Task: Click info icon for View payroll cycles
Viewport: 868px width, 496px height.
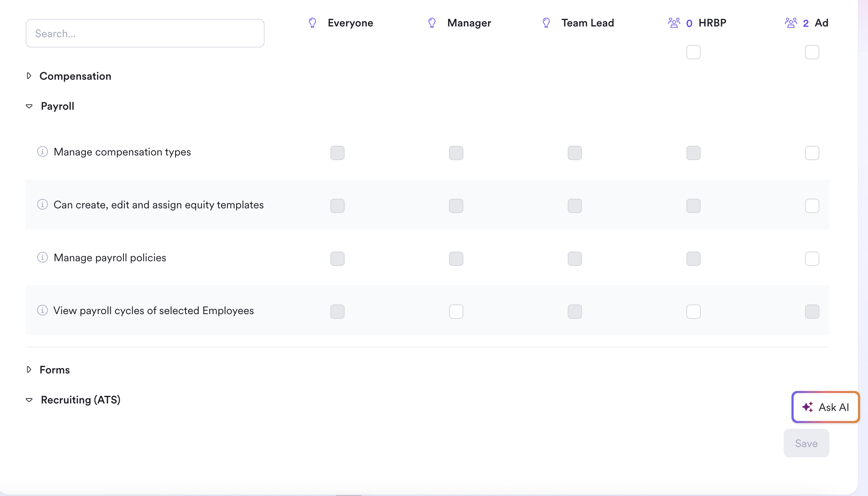Action: (x=43, y=310)
